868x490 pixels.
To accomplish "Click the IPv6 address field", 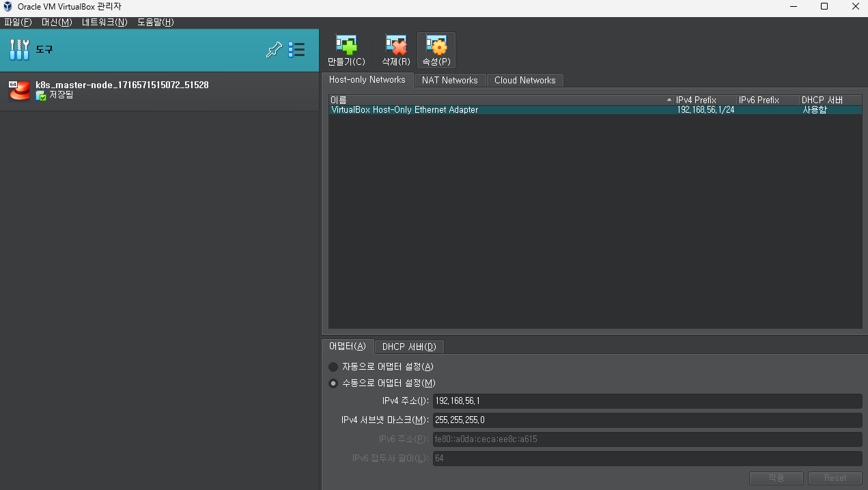I will click(647, 439).
